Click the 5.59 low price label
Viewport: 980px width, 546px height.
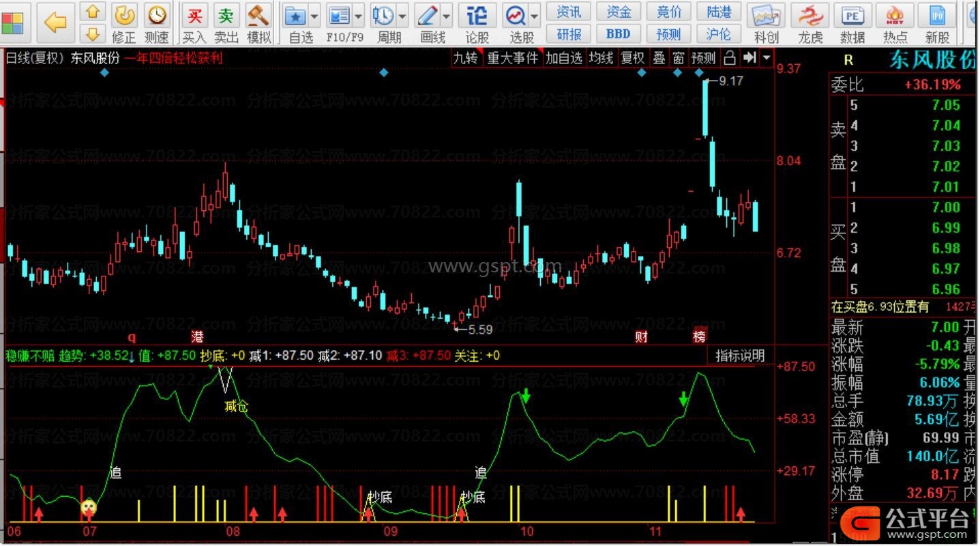pos(479,329)
